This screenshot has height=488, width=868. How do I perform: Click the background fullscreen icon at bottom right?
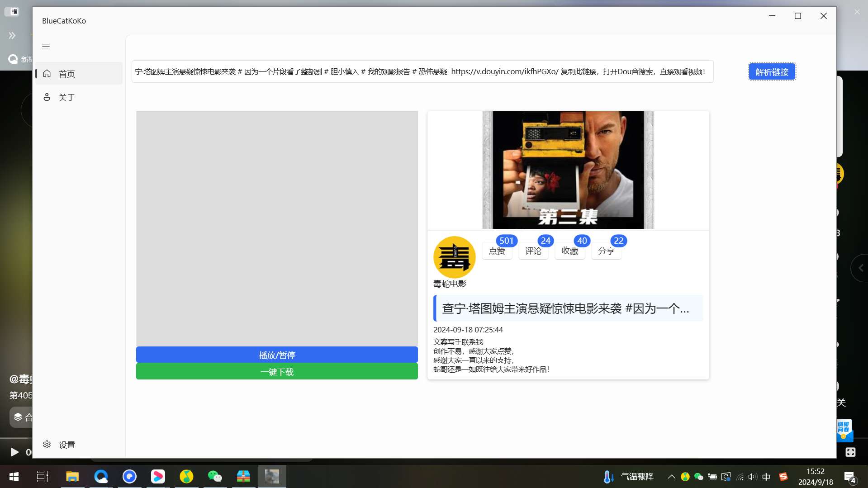tap(850, 452)
